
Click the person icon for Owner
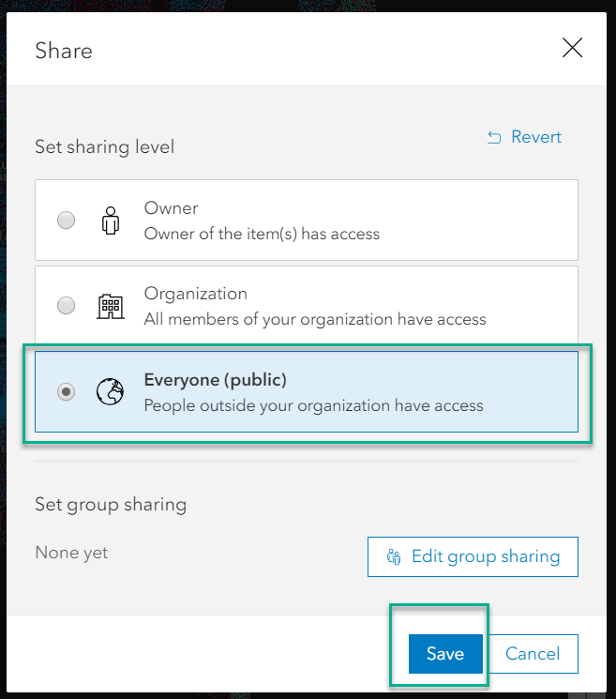111,220
